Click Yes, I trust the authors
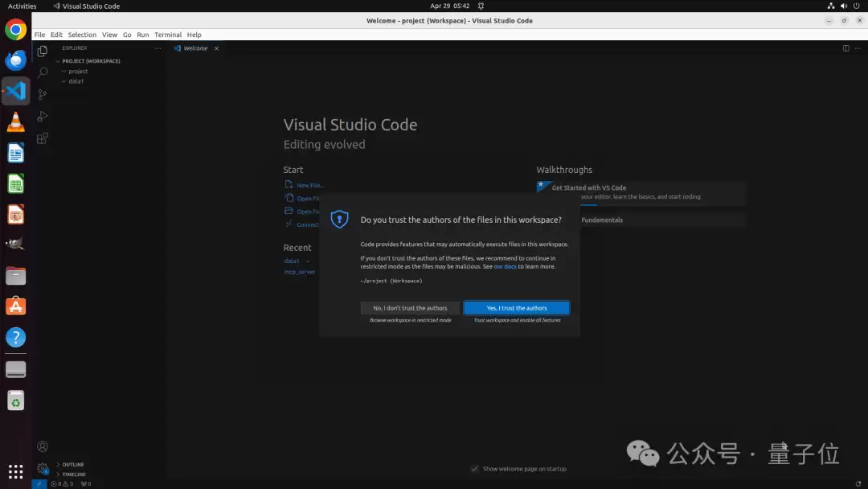Viewport: 868px width, 489px height. pos(517,308)
